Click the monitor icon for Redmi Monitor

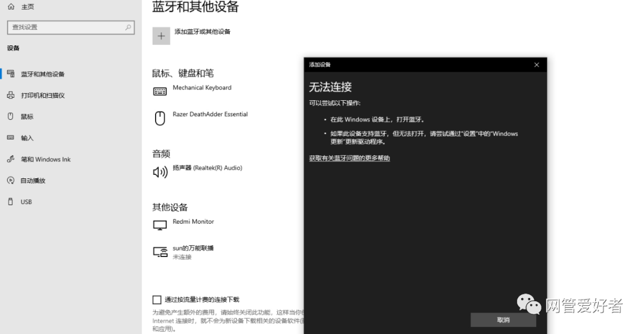pyautogui.click(x=160, y=225)
